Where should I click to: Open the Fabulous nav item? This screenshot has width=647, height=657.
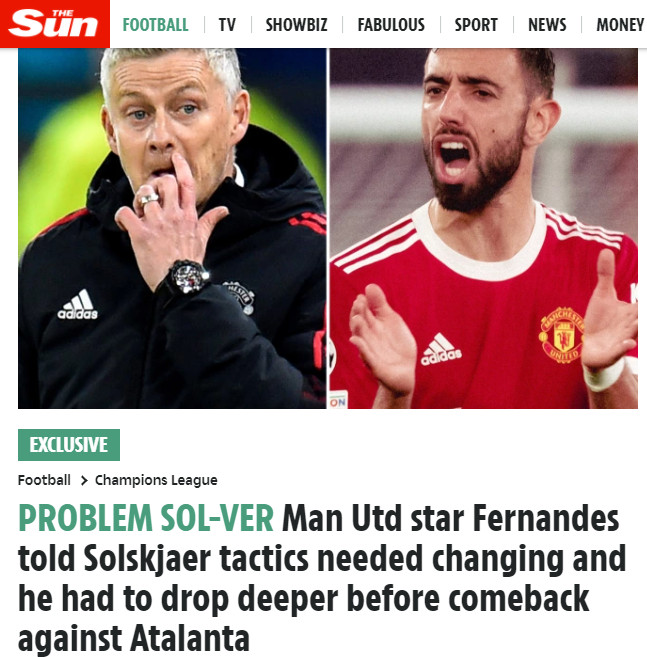[391, 25]
